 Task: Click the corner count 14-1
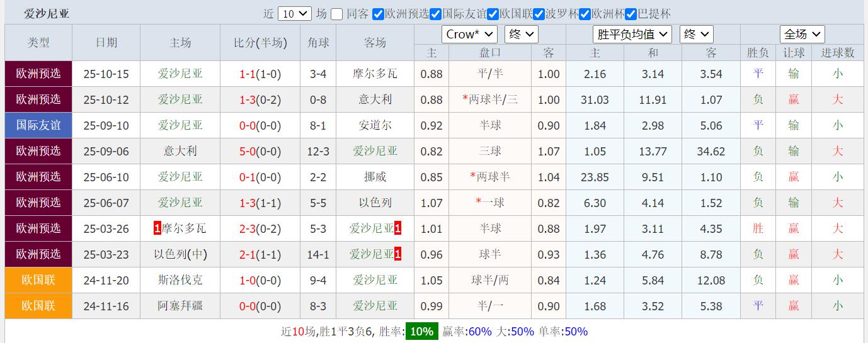click(318, 255)
